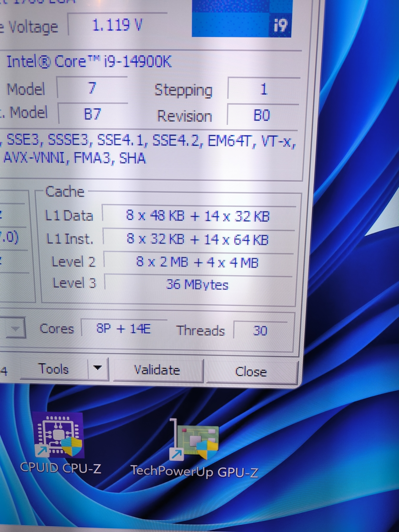The image size is (399, 532).
Task: Click the L1 Data cache value field
Action: pyautogui.click(x=198, y=216)
